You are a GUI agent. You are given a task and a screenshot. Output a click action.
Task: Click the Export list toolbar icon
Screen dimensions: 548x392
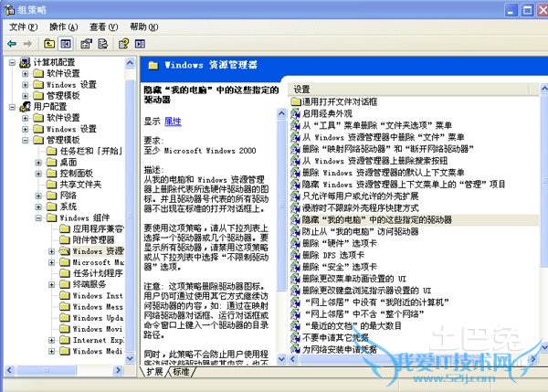102,44
